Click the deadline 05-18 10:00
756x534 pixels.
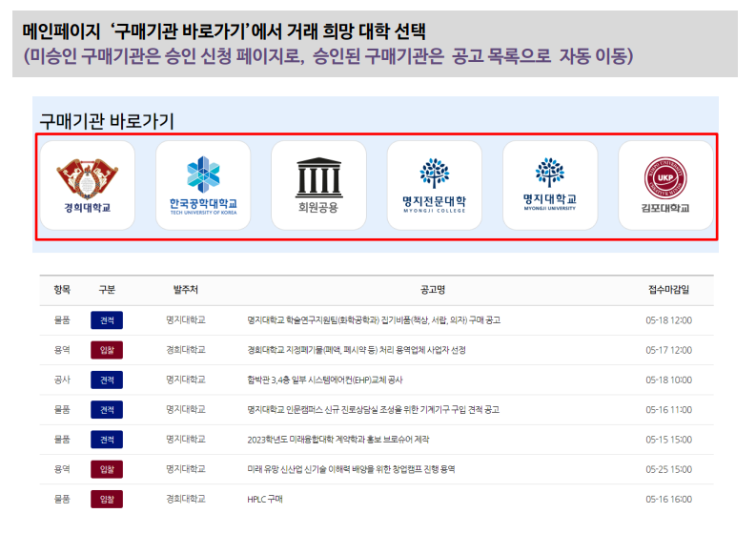pos(668,380)
